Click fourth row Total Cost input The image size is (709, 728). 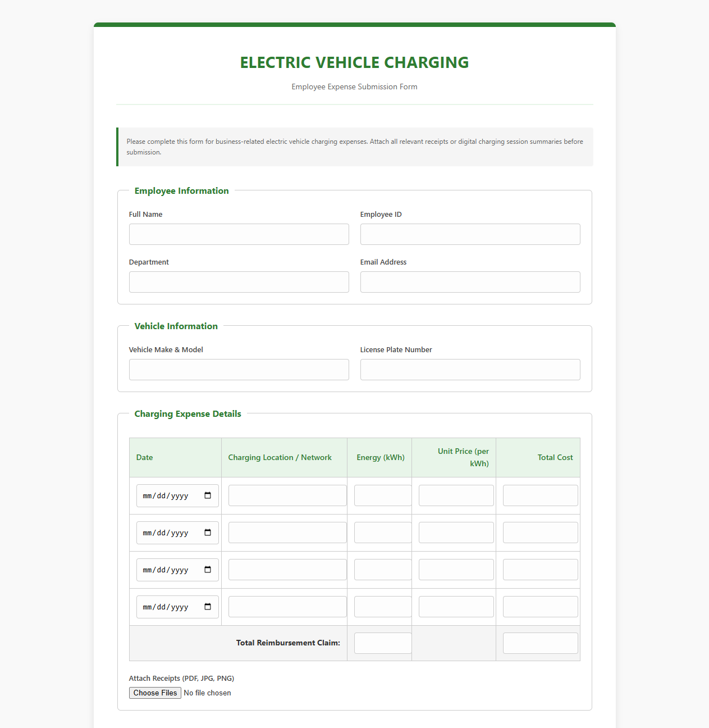541,607
